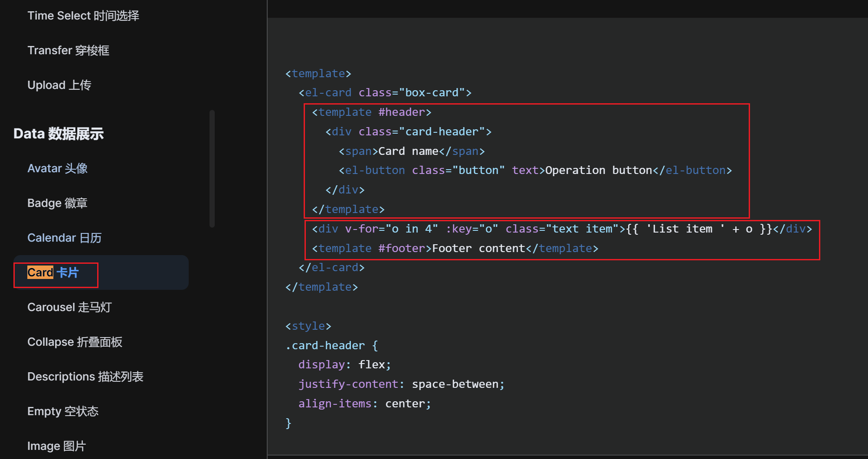Open Time Select 时间选择 page
868x459 pixels.
pos(83,15)
